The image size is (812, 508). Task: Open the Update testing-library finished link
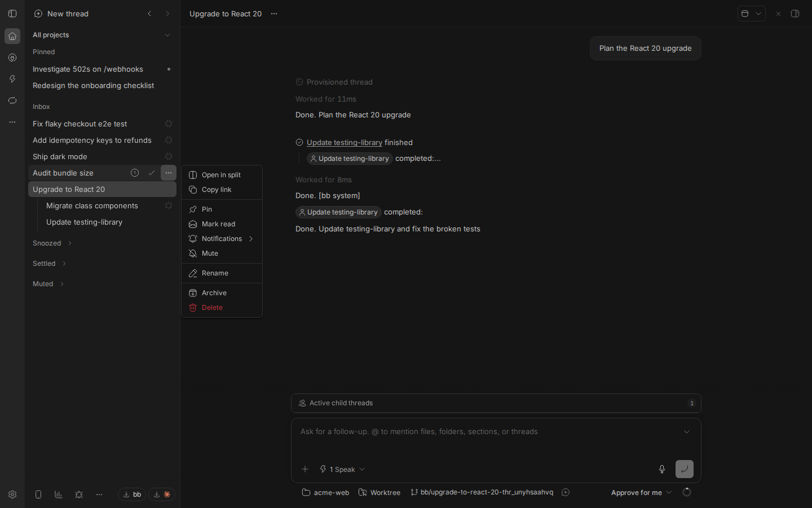pos(345,143)
